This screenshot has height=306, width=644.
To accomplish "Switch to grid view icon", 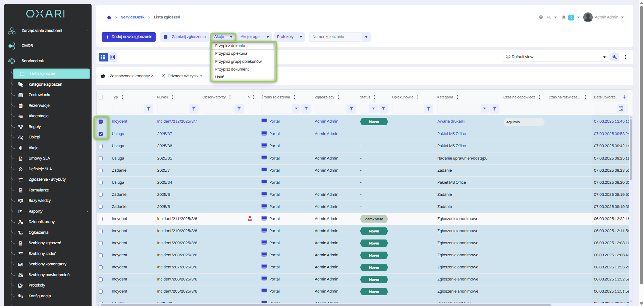I will (x=103, y=57).
